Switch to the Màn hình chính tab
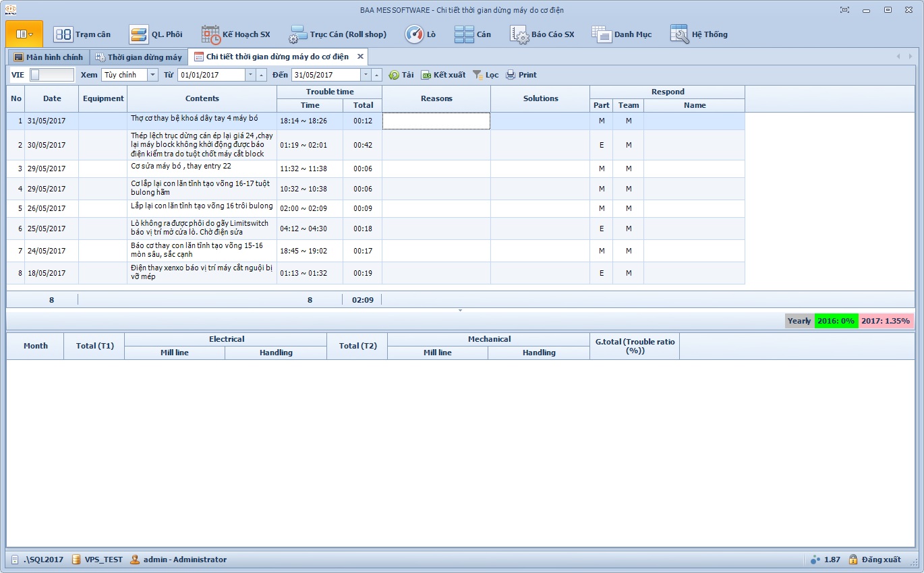 48,57
